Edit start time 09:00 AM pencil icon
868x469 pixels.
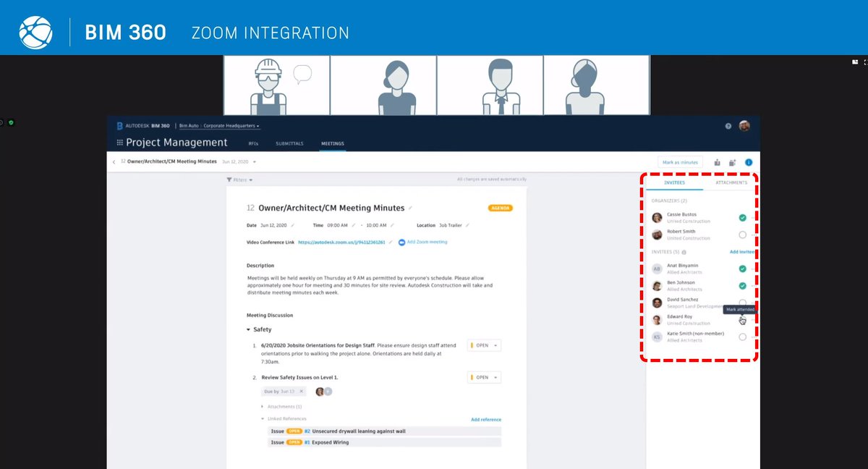352,226
